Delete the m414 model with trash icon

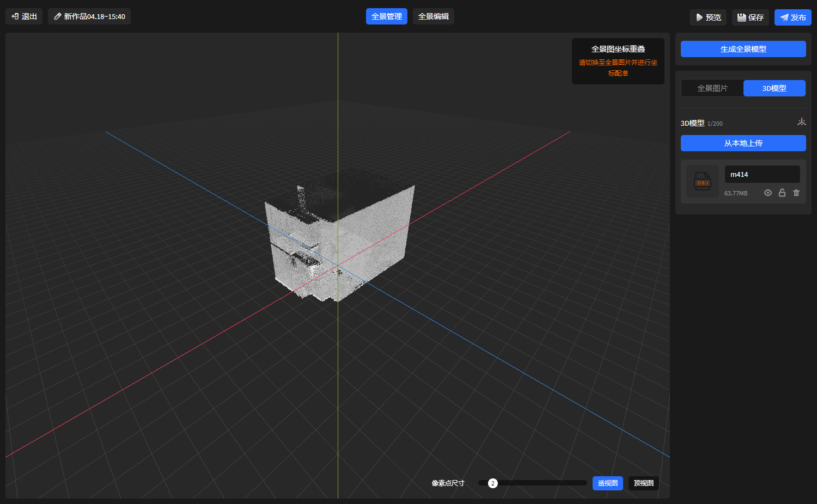tap(796, 193)
